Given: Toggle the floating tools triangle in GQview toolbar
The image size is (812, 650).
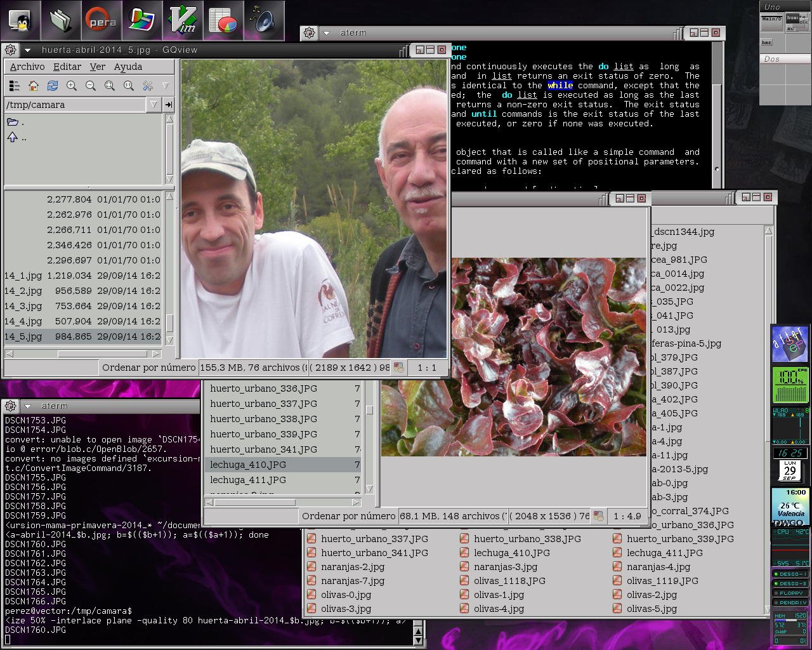Looking at the screenshot, I should tap(166, 85).
